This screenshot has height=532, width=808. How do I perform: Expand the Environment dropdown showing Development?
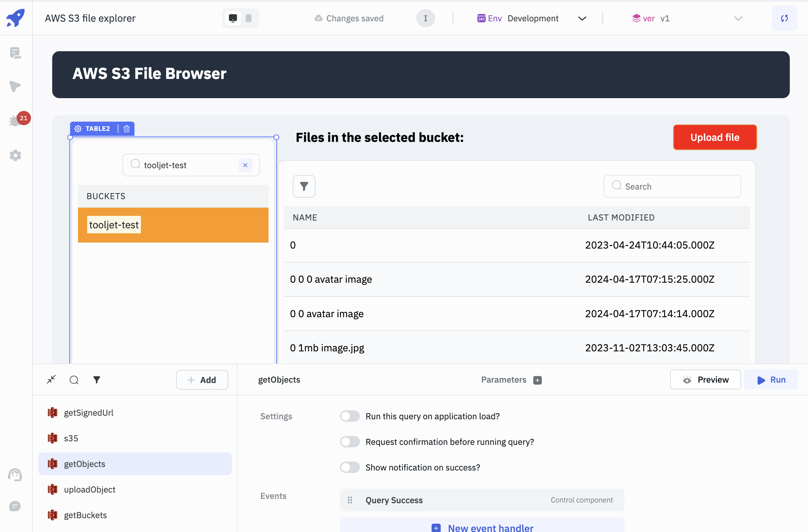[581, 18]
